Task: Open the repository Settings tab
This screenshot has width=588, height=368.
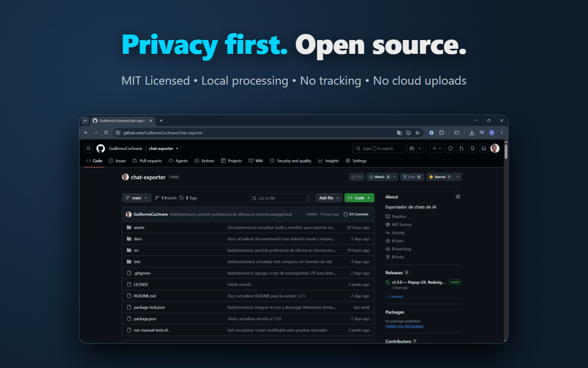Action: tap(356, 161)
